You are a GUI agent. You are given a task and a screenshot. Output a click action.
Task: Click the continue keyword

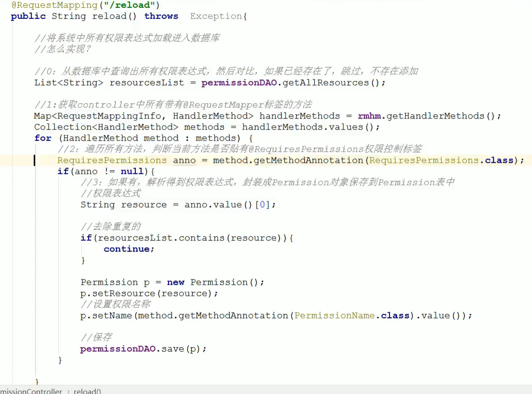tap(127, 249)
